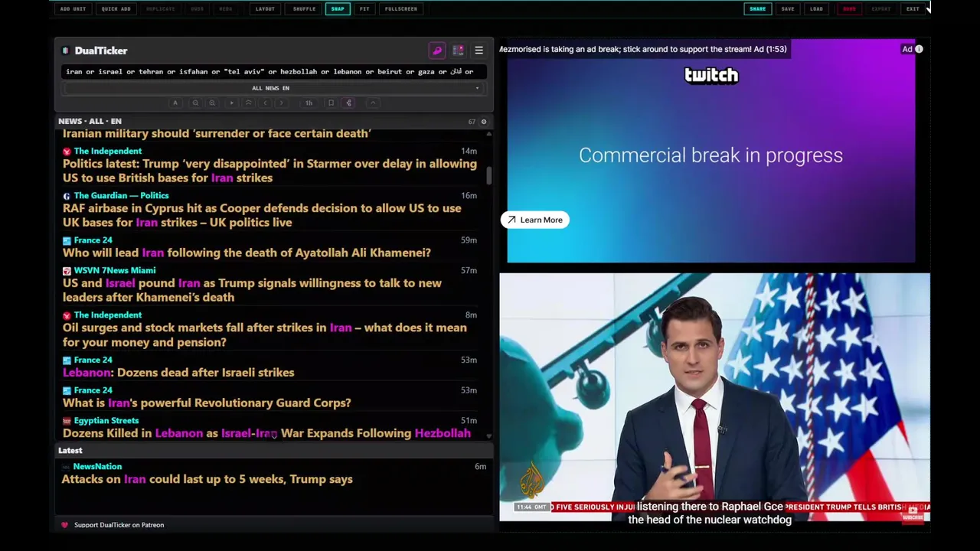Click the Al Jazeera news video stream

click(714, 396)
